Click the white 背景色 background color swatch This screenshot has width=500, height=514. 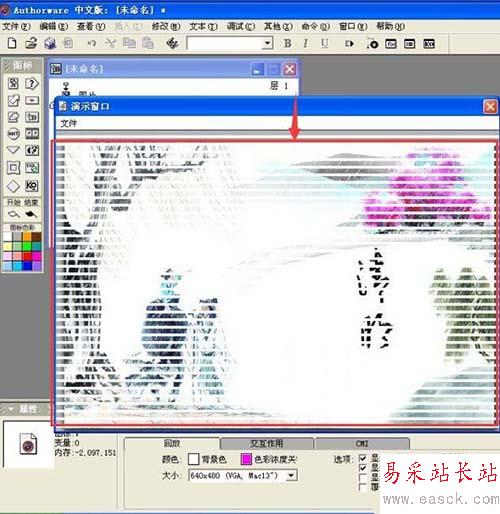(x=193, y=459)
